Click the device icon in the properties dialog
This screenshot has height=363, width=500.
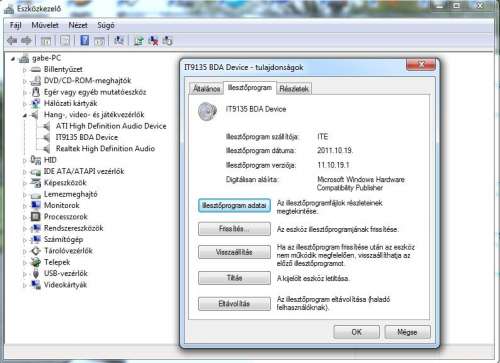tap(207, 111)
